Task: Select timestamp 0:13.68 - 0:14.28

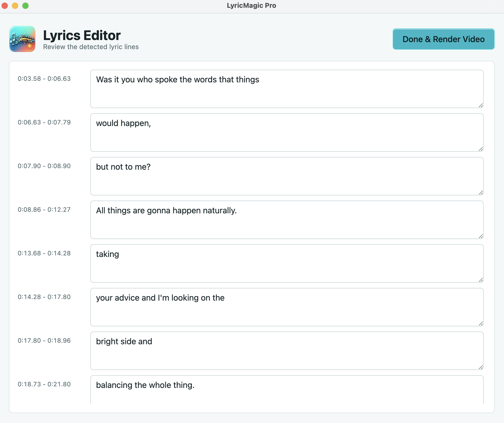Action: coord(44,253)
